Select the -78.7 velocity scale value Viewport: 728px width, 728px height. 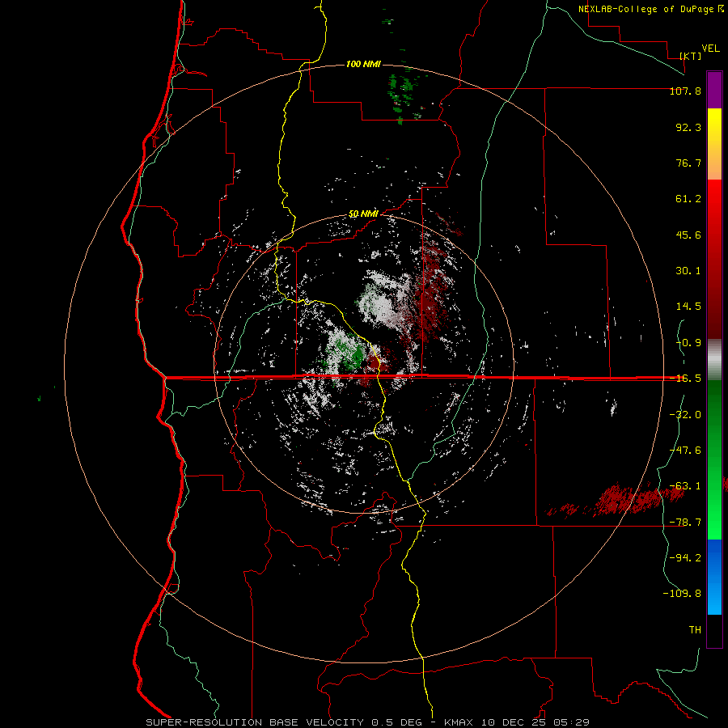[x=685, y=523]
